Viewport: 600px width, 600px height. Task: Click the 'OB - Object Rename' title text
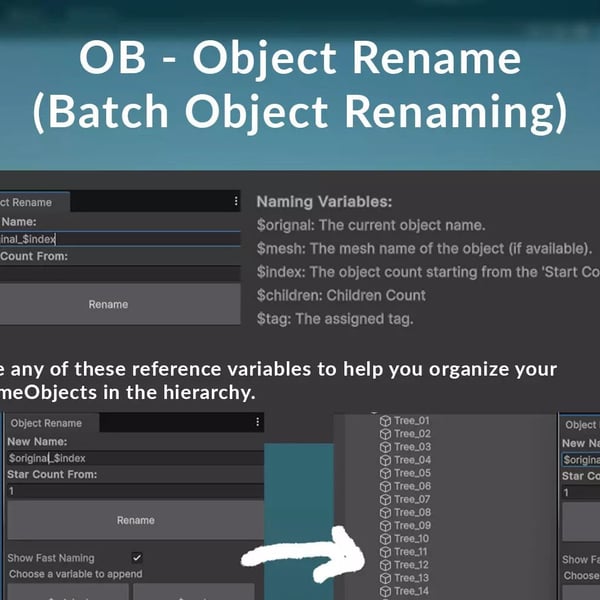point(300,58)
